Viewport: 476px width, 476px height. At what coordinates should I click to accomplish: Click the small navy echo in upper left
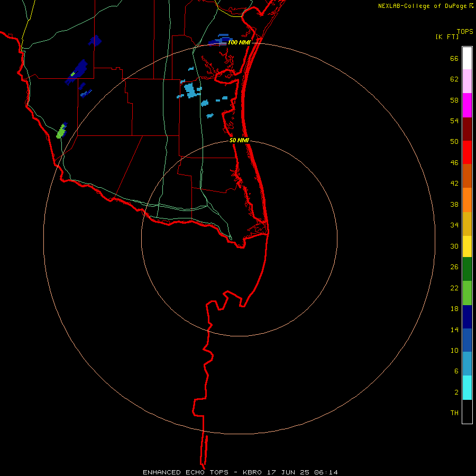95,40
